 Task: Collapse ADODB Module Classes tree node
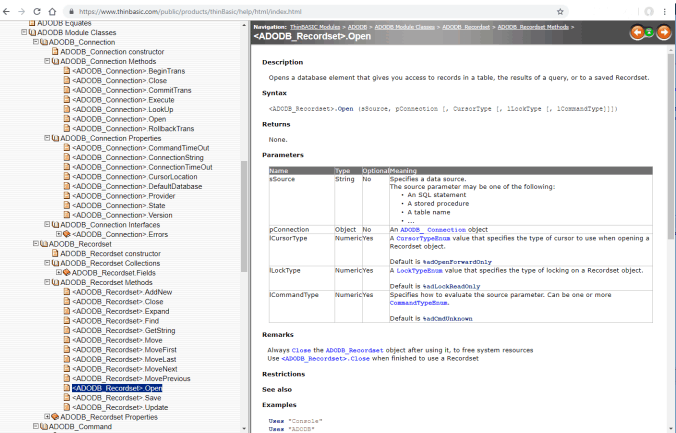pos(24,32)
